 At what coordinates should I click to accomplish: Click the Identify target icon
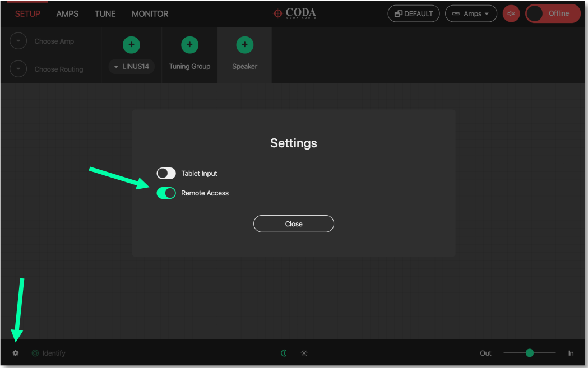[x=35, y=353]
